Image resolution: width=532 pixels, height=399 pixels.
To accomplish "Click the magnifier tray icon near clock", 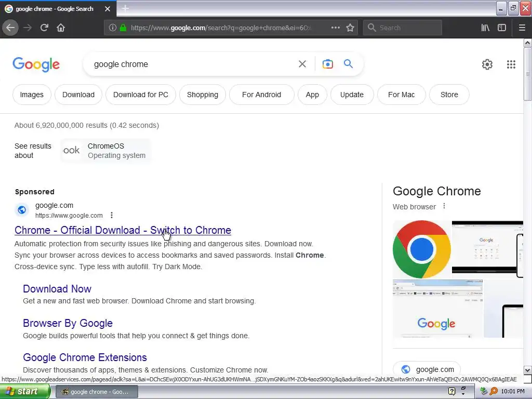I will coord(494,391).
